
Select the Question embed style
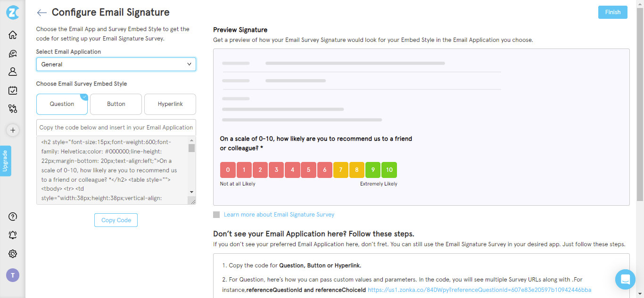(62, 104)
